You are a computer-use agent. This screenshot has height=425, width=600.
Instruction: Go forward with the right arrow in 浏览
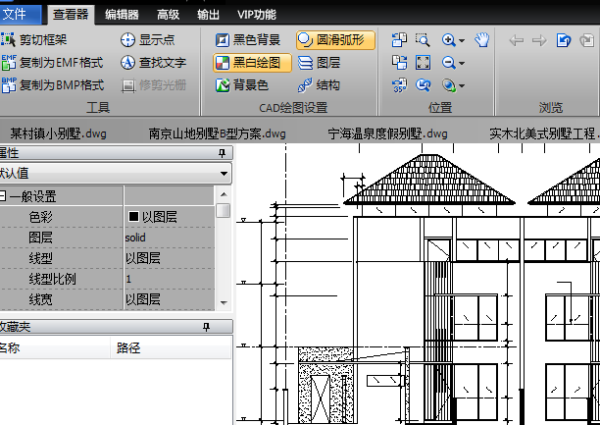coord(540,40)
